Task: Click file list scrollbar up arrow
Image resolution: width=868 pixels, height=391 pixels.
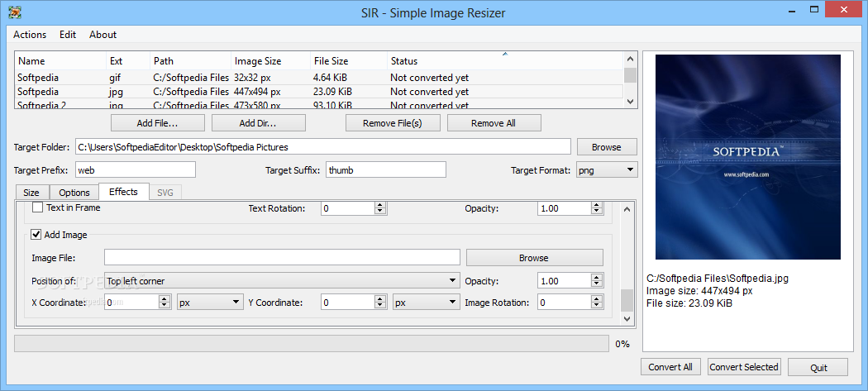Action: tap(630, 59)
